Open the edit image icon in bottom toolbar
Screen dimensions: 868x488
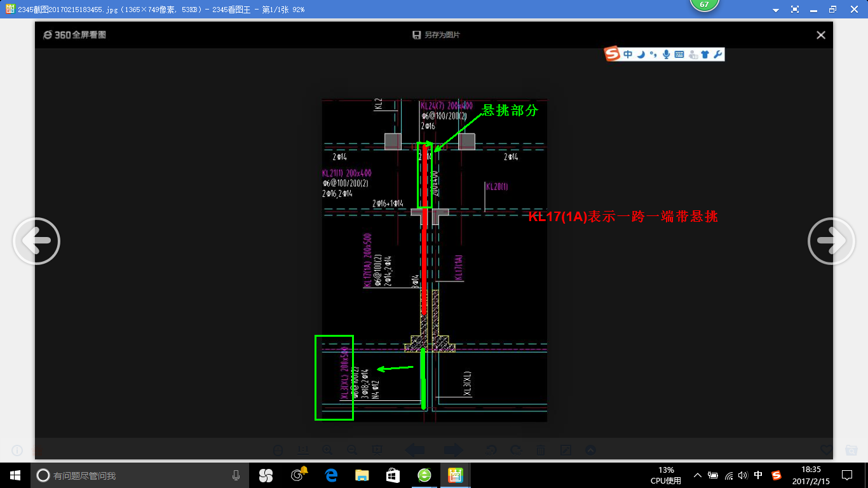(566, 450)
